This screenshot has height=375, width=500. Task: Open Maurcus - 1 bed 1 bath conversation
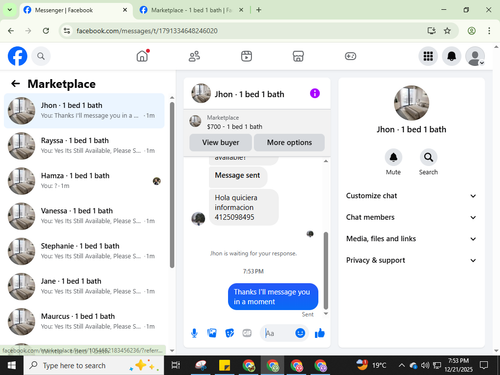(x=84, y=321)
